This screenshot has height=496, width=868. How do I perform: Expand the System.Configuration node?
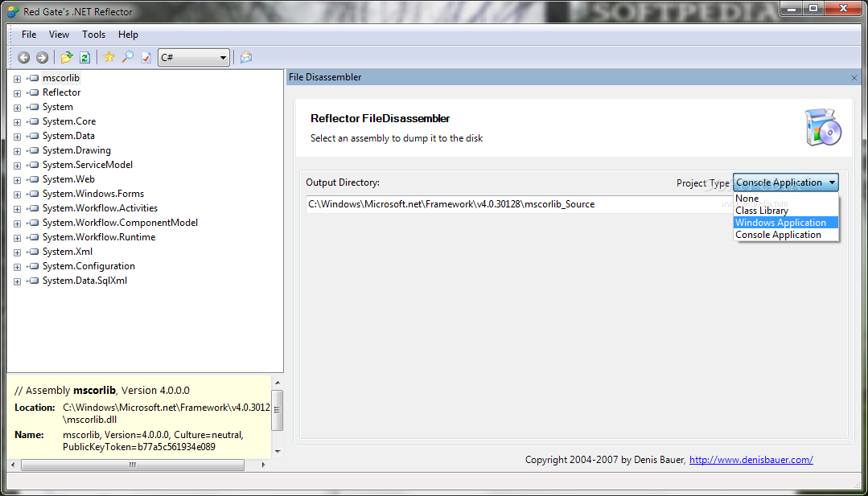(x=17, y=267)
